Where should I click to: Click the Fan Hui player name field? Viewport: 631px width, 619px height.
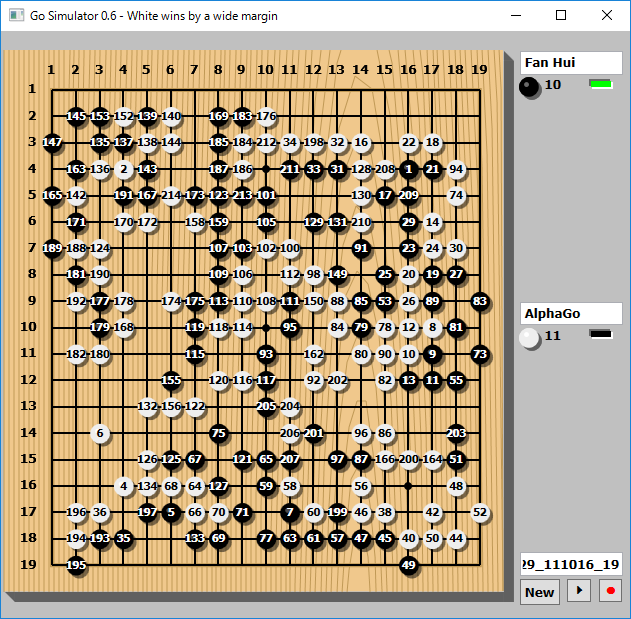571,63
